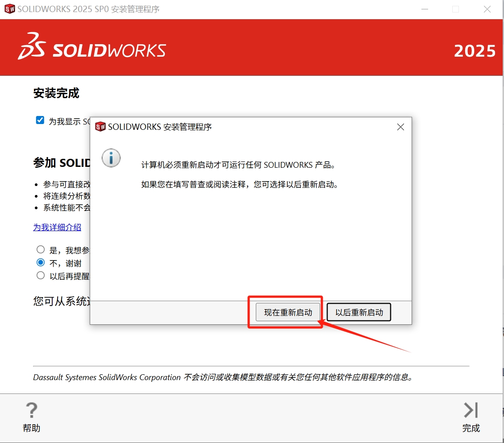Open the 为我详细介绍 link
The height and width of the screenshot is (443, 504).
(x=57, y=228)
